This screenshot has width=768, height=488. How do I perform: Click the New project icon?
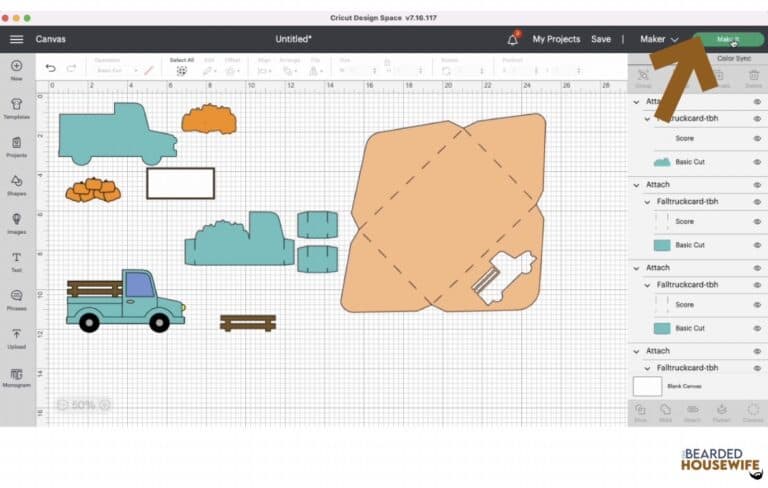[16, 69]
